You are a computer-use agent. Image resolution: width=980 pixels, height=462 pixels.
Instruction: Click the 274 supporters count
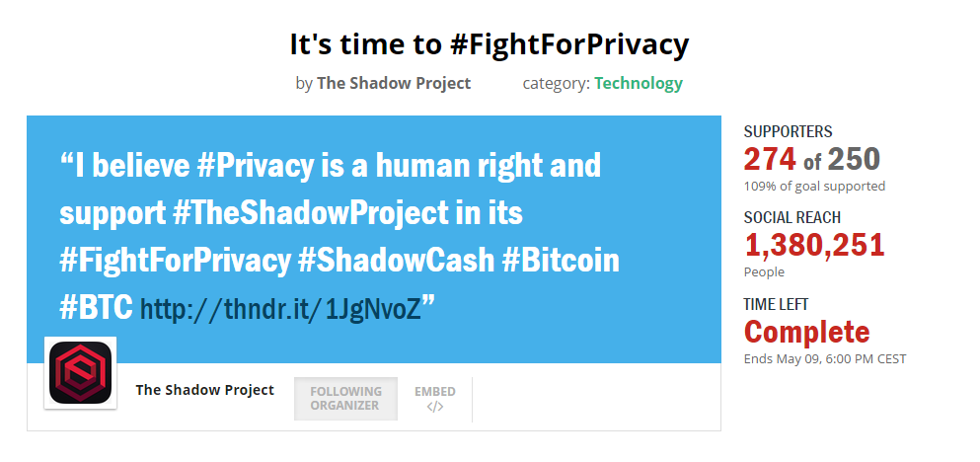[x=770, y=159]
